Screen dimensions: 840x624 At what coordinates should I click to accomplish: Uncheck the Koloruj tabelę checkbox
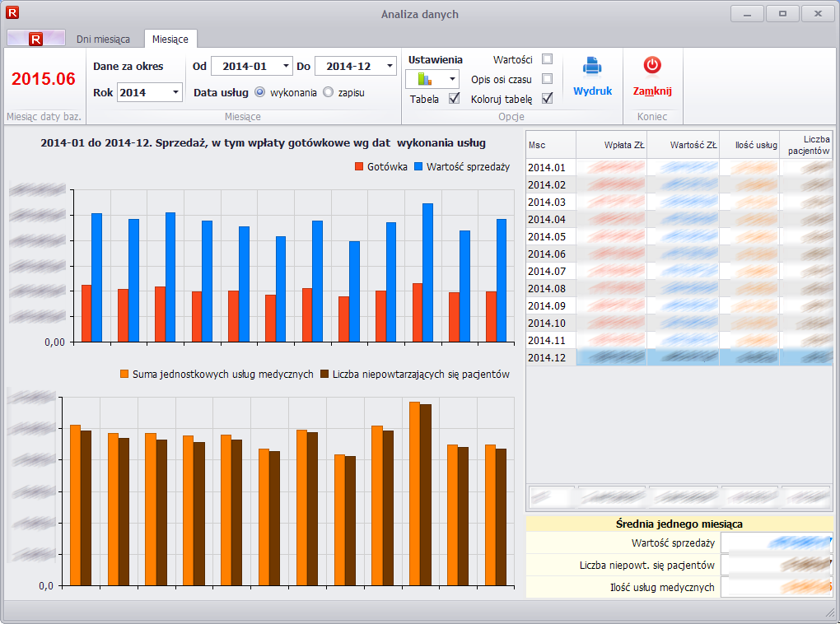(x=547, y=99)
